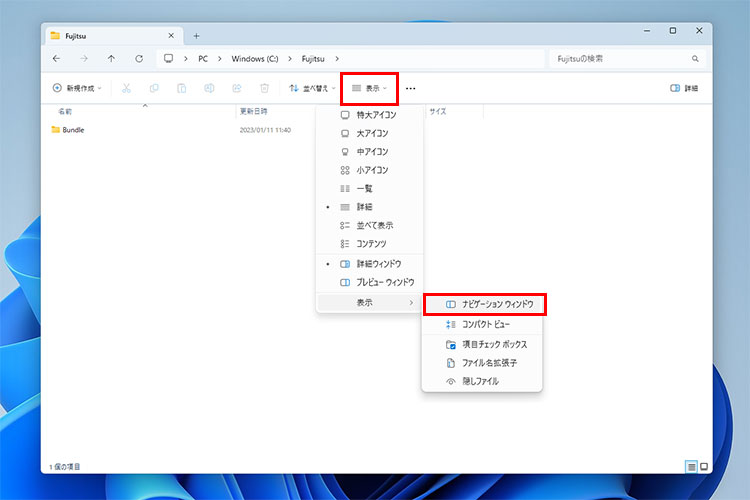Click the thumbnail view icon in status bar
The image size is (750, 500).
point(704,467)
